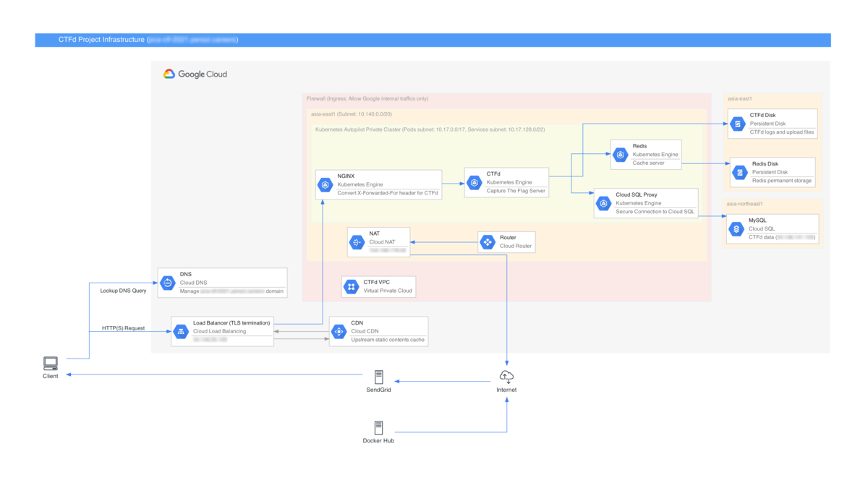The width and height of the screenshot is (868, 480).
Task: Select the Cloud Router icon
Action: click(488, 241)
